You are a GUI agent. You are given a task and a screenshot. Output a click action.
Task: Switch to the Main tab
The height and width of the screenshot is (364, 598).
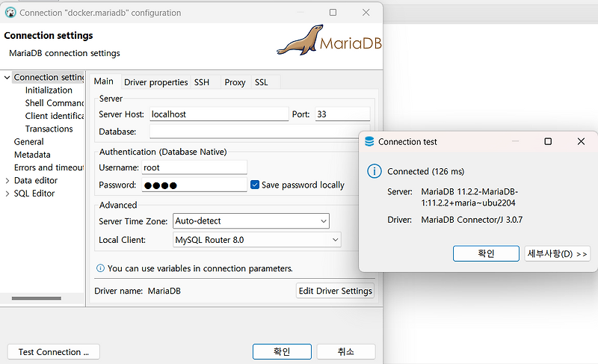click(x=104, y=81)
